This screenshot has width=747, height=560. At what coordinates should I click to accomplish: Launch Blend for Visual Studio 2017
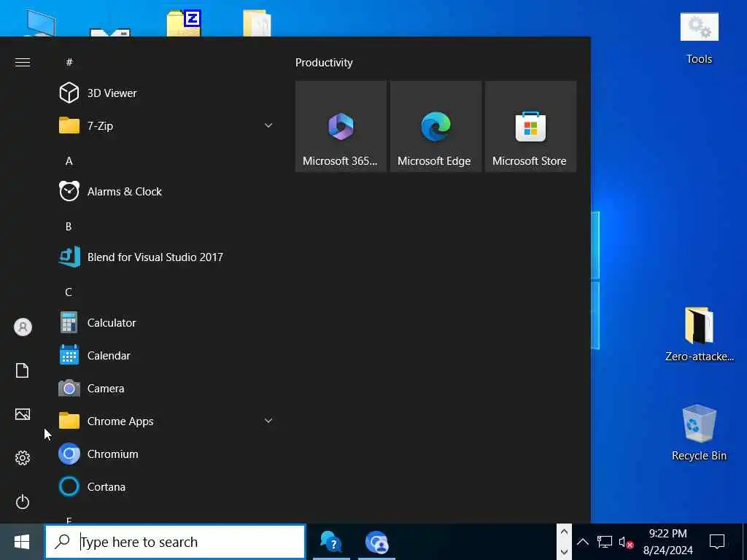tap(166, 257)
